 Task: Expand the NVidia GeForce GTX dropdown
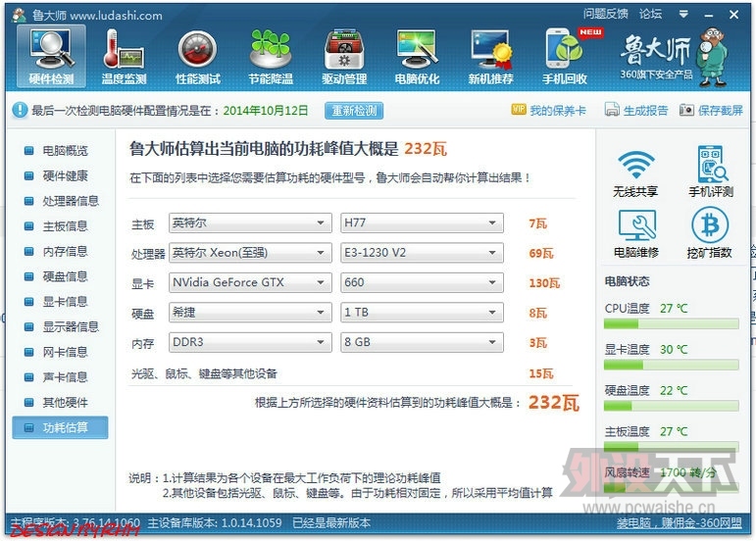coord(250,282)
